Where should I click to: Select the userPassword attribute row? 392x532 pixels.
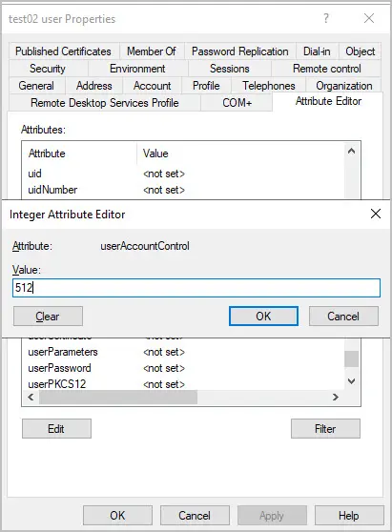(183, 368)
